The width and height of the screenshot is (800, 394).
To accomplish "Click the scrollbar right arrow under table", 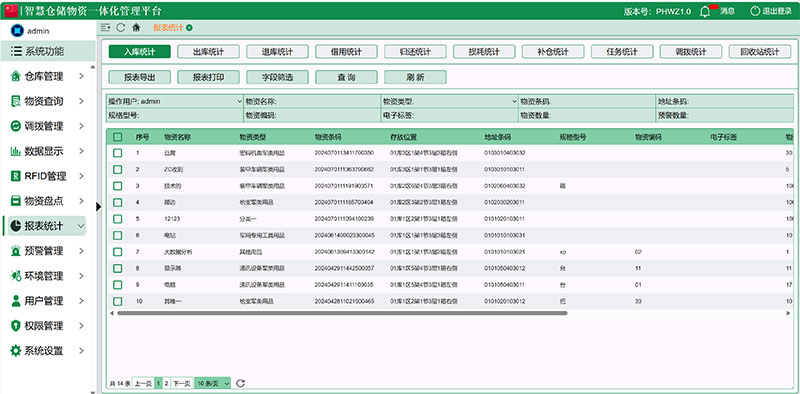I will point(788,313).
